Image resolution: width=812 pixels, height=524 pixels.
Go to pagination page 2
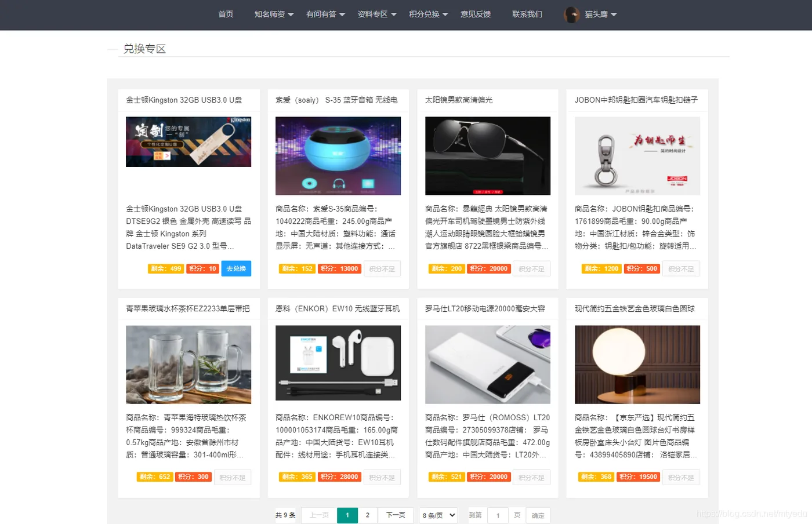point(368,515)
